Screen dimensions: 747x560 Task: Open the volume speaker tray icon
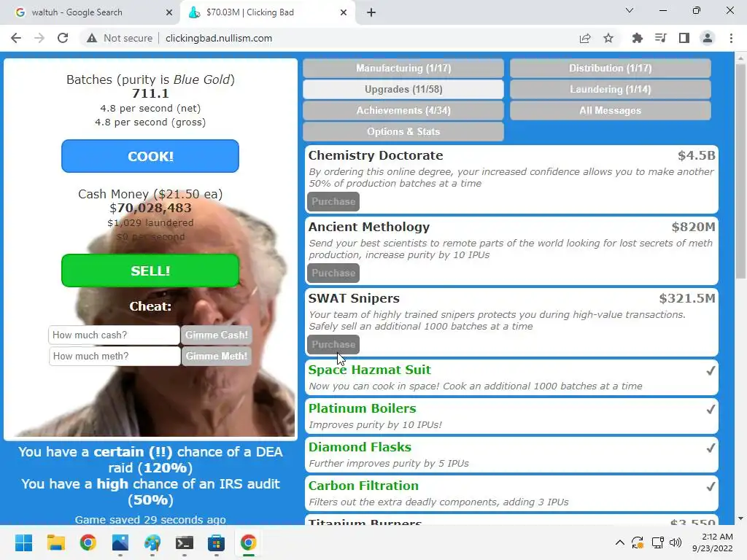point(676,542)
